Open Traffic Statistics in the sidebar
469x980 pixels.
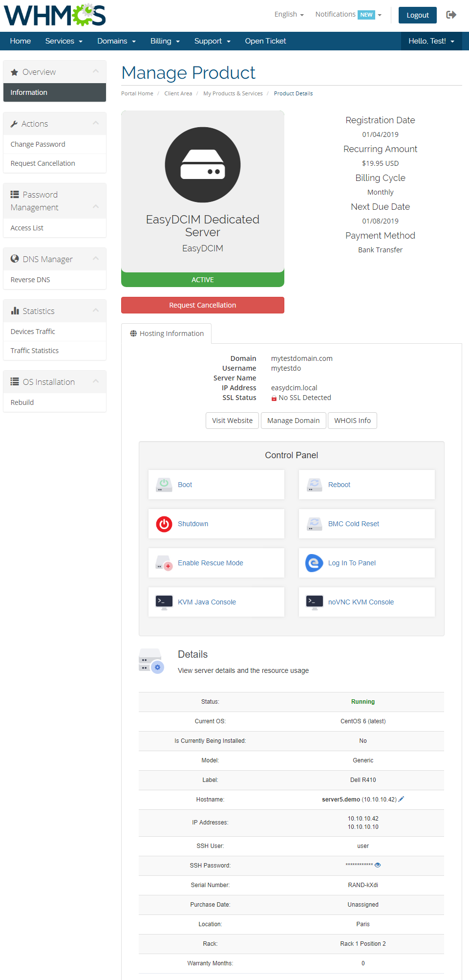(x=55, y=351)
